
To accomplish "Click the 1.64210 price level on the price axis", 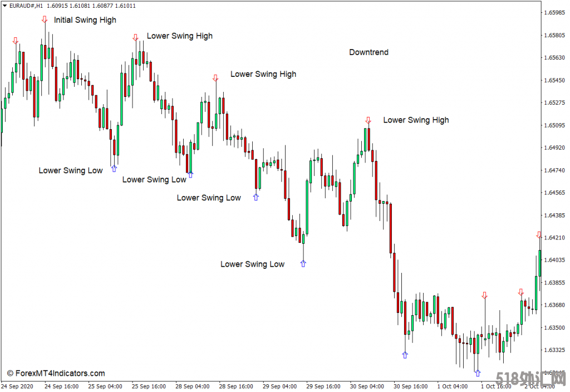I will coord(555,238).
